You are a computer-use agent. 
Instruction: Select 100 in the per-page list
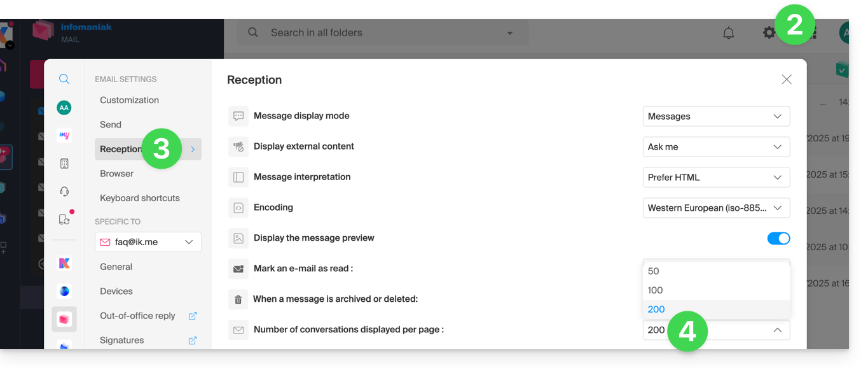pyautogui.click(x=656, y=290)
